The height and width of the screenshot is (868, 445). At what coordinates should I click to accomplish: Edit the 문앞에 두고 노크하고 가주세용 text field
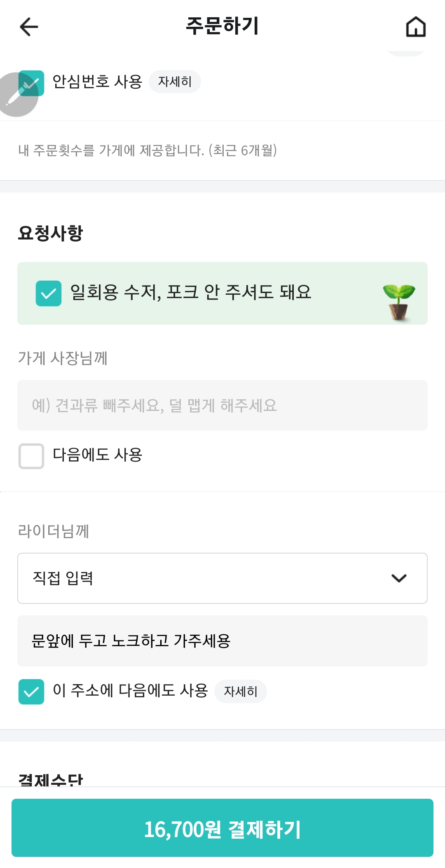[x=222, y=641]
